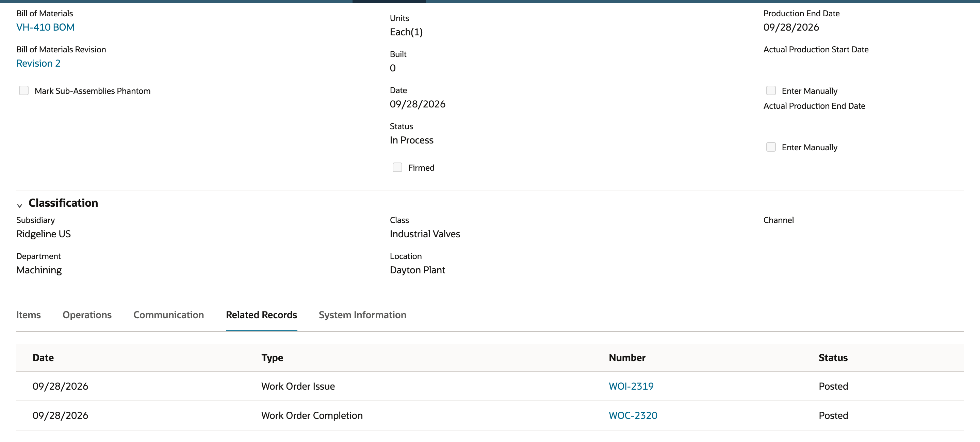The width and height of the screenshot is (980, 442).
Task: Open work order issue WOI-2319
Action: point(631,386)
